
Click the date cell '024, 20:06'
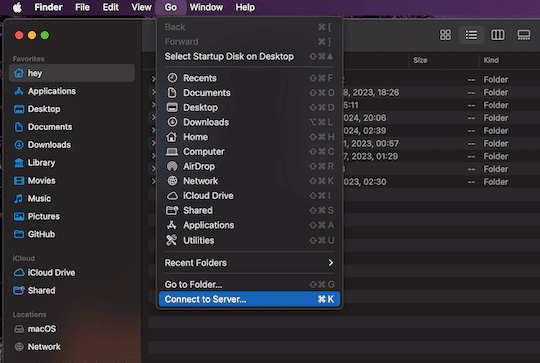pos(365,118)
